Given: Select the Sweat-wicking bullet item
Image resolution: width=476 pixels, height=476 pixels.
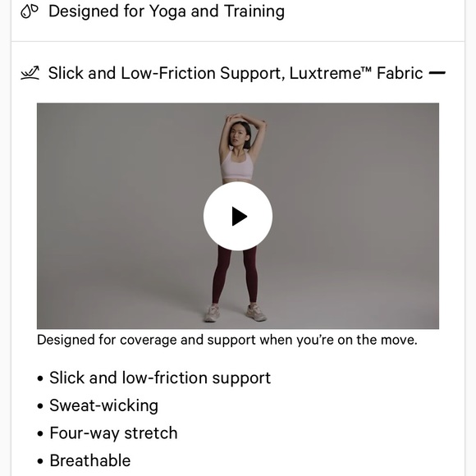Looking at the screenshot, I should 103,405.
